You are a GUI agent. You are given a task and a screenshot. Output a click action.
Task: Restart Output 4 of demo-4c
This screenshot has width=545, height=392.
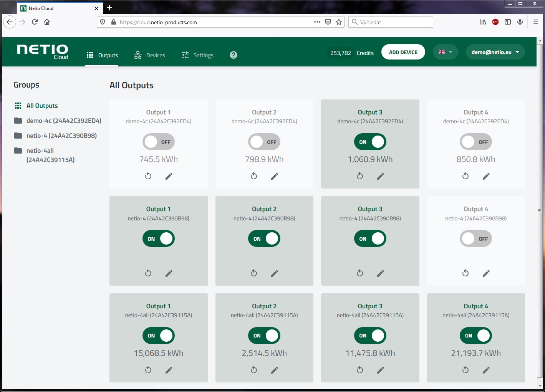pos(465,176)
